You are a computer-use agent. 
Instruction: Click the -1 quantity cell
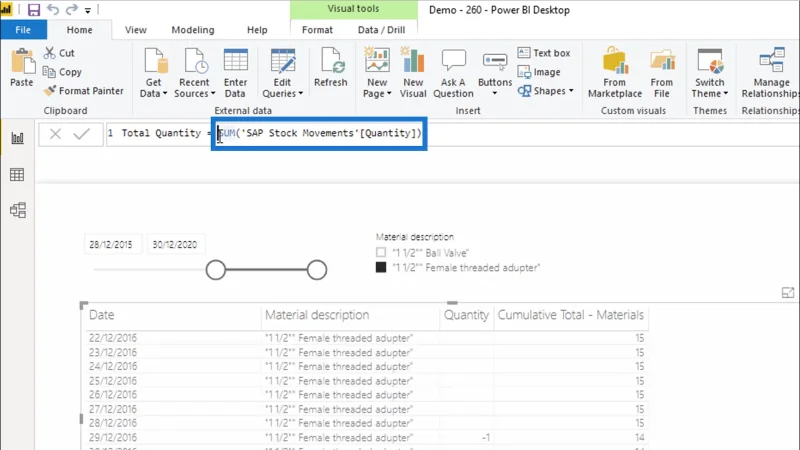pos(486,437)
